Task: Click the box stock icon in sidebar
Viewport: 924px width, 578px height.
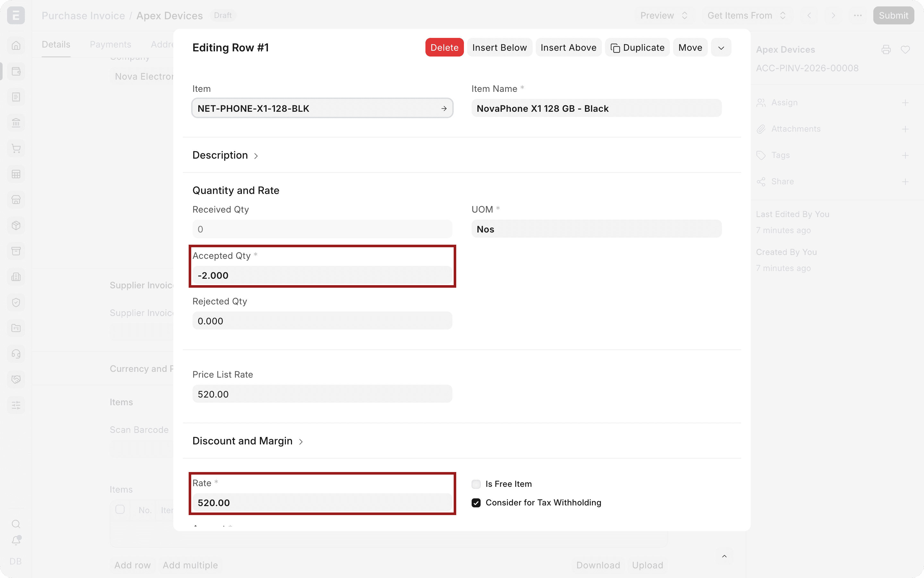Action: click(16, 225)
